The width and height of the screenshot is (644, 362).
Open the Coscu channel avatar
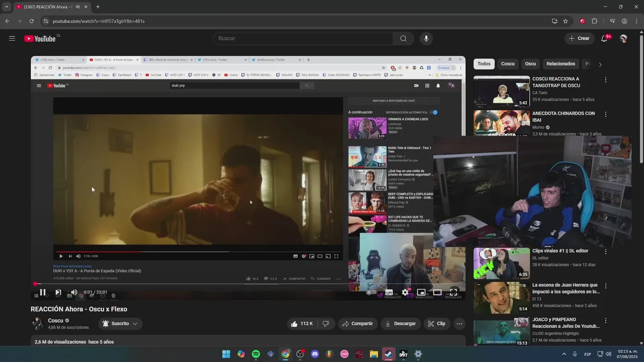click(x=37, y=324)
